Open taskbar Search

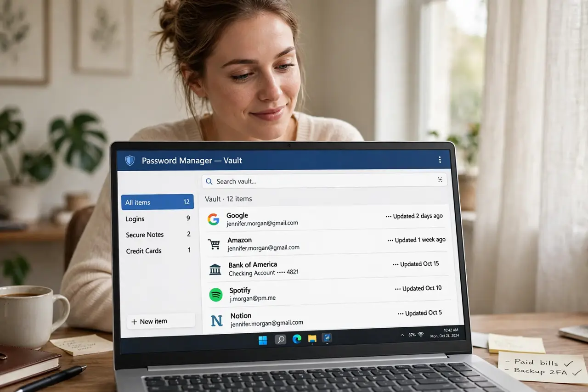point(280,340)
